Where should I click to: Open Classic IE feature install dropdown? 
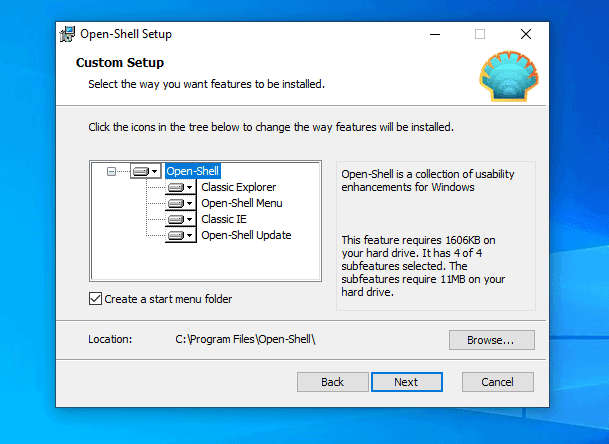[x=181, y=219]
